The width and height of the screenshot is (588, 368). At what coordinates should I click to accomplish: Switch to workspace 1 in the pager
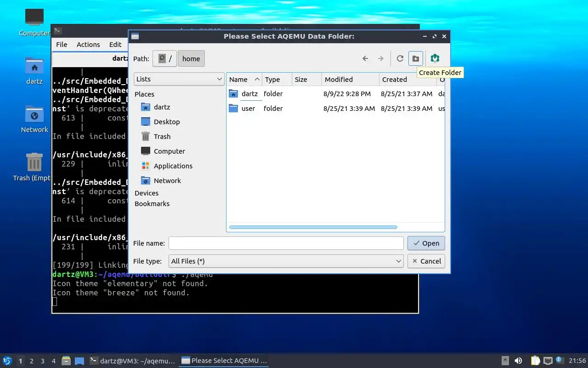20,361
